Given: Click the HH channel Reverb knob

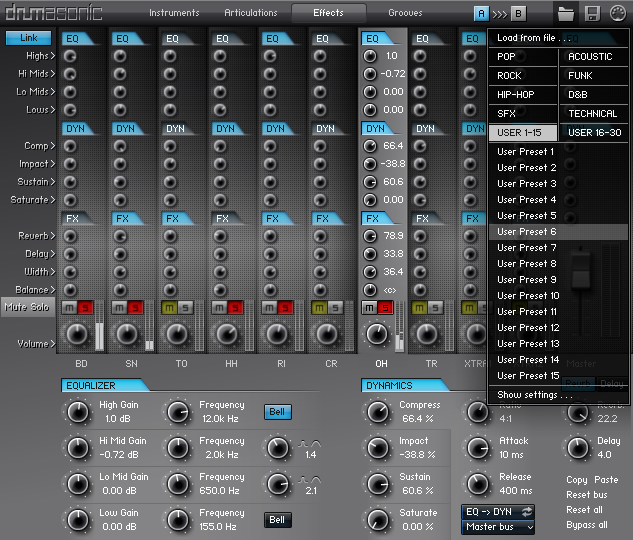Looking at the screenshot, I should (220, 236).
